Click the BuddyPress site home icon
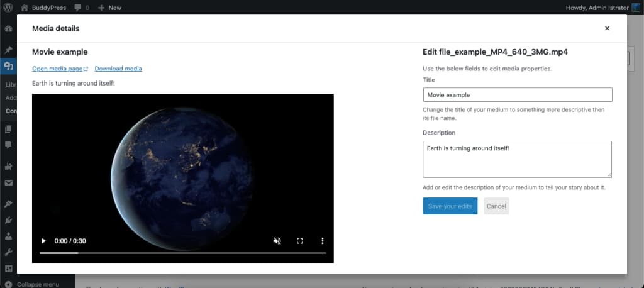Screen dimensions: 644x288 pos(25,8)
